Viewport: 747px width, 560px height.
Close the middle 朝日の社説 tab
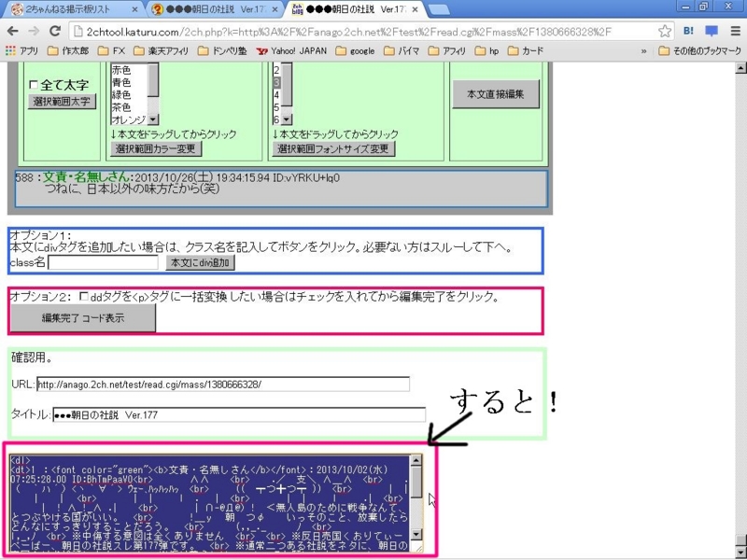274,9
